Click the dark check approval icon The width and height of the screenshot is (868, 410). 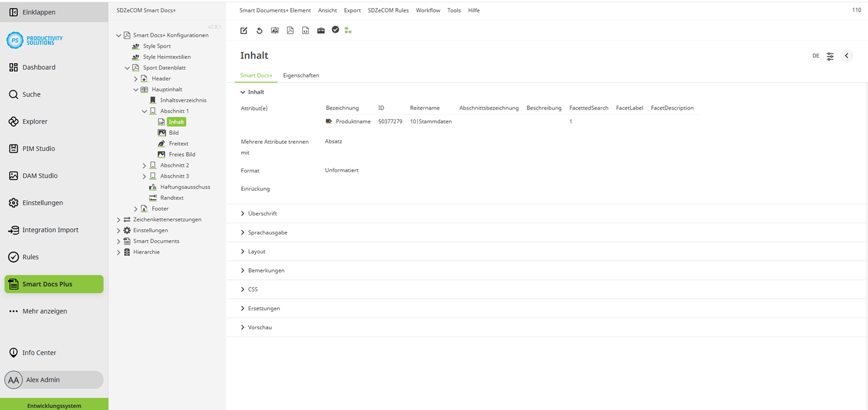coord(335,30)
